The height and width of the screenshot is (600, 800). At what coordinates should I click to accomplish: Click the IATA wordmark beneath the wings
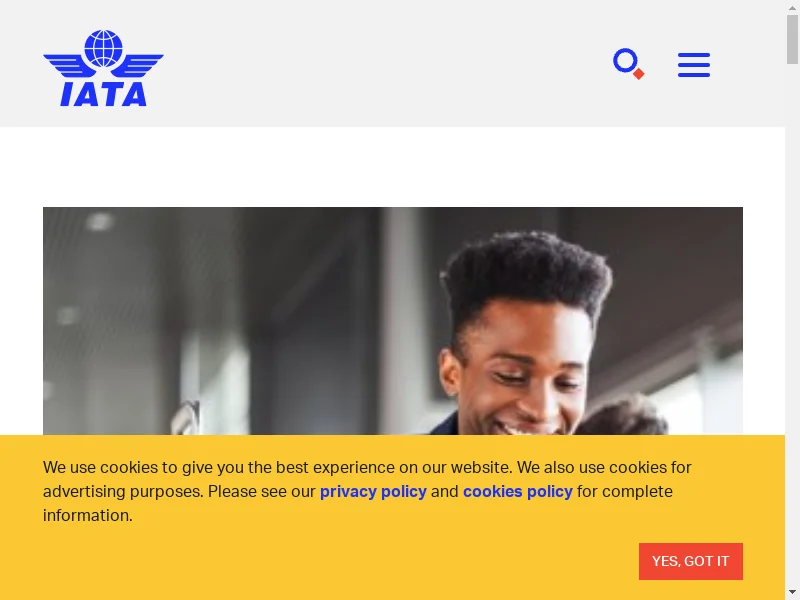(104, 95)
